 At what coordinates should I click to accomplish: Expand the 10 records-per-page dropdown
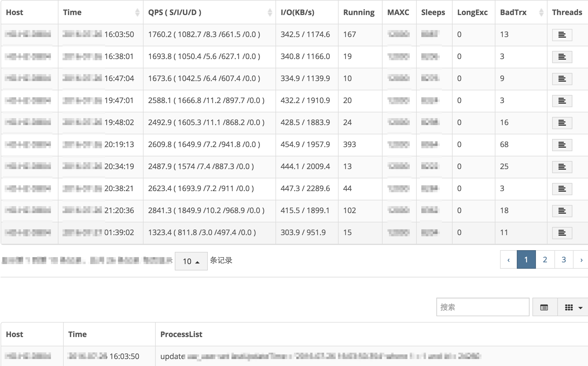[x=191, y=261]
